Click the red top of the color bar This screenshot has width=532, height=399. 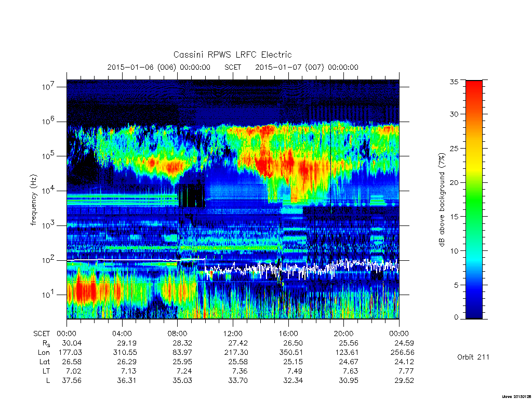pyautogui.click(x=474, y=91)
